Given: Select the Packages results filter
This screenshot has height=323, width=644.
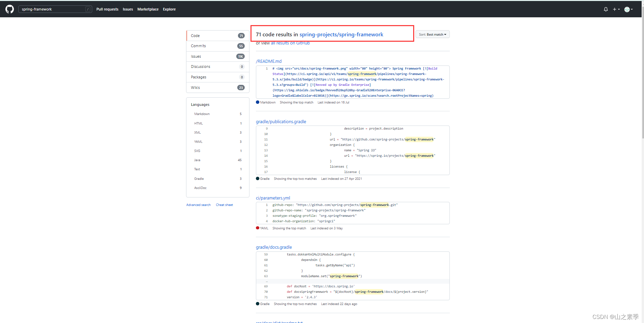Looking at the screenshot, I should [x=218, y=77].
